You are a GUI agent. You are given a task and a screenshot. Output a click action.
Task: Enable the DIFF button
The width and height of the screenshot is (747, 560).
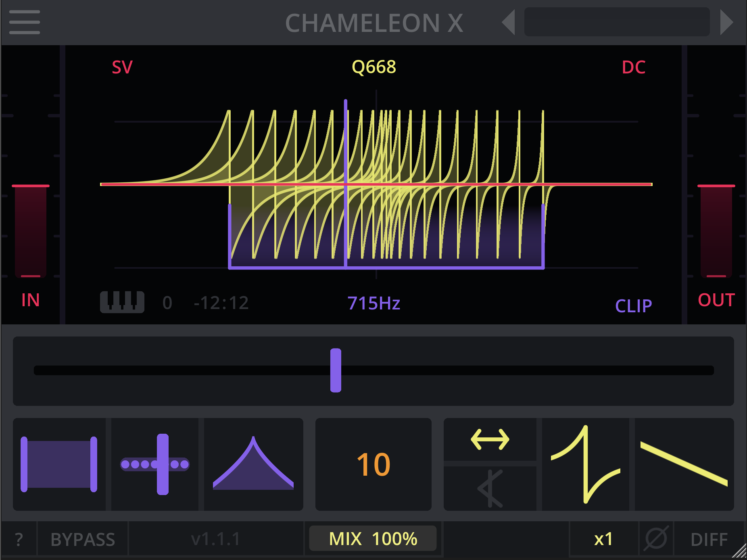click(x=709, y=539)
